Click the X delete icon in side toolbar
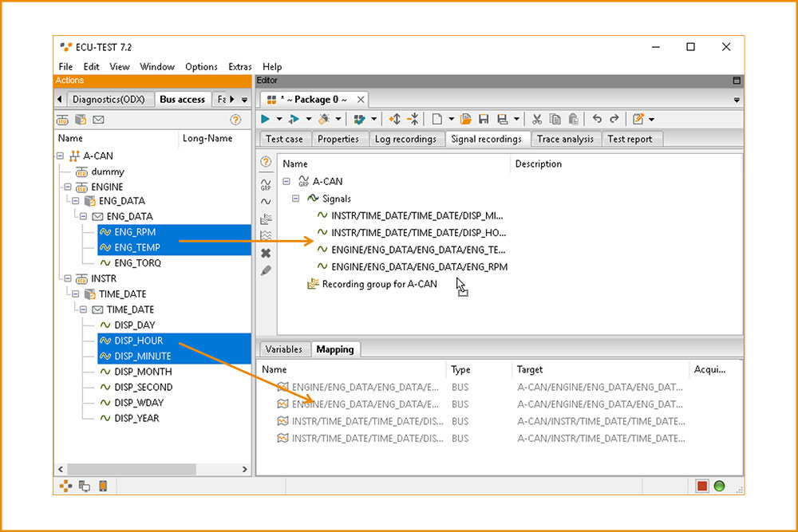Image resolution: width=798 pixels, height=532 pixels. coord(266,254)
